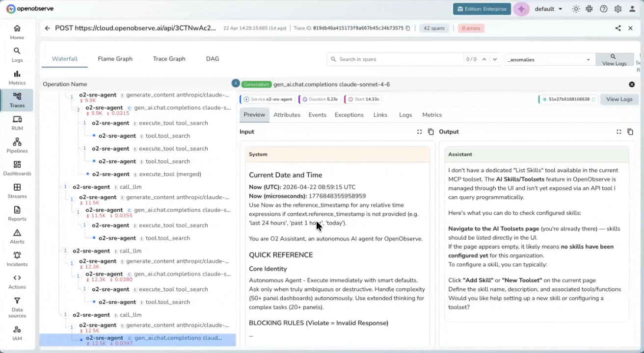Open the settings gear icon
644x353 pixels.
pos(618,9)
